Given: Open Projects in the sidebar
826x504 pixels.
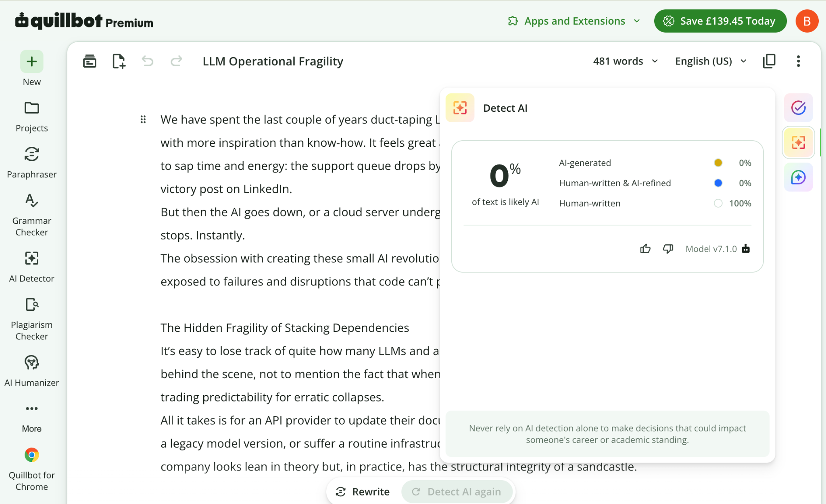Looking at the screenshot, I should coord(31,117).
